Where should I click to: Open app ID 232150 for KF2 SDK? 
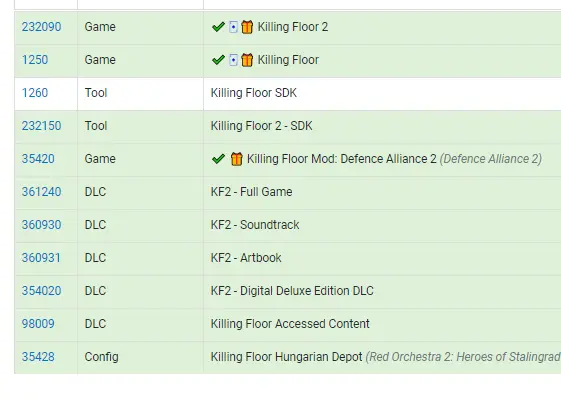pyautogui.click(x=42, y=126)
